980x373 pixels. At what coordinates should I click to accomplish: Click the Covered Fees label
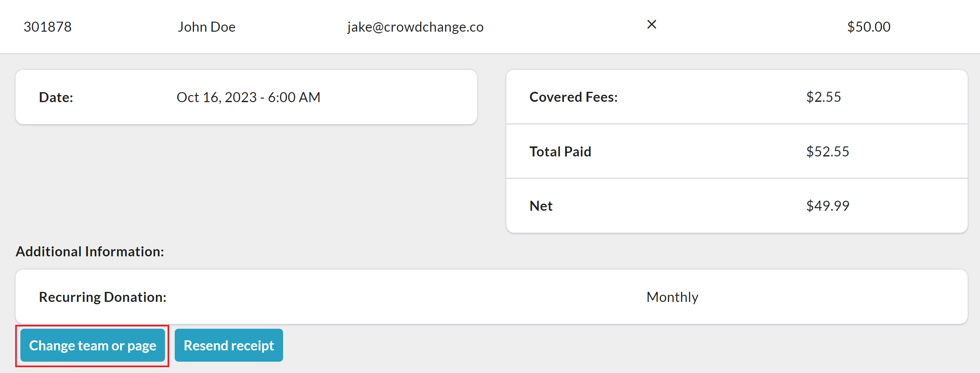pos(573,97)
